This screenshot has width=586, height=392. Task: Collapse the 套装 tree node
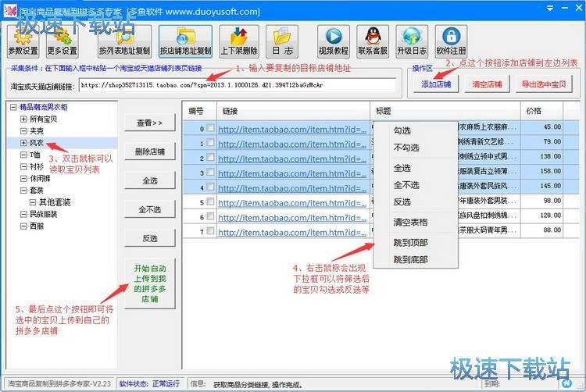[23, 191]
